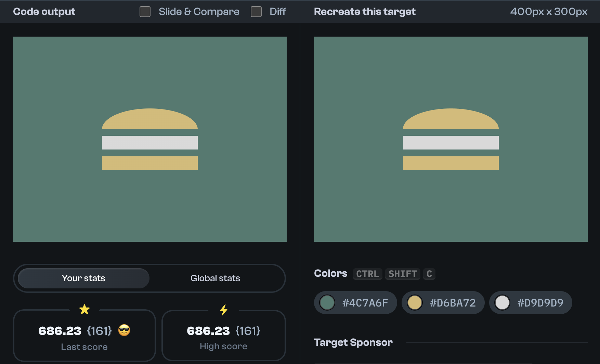Click the lightning bolt icon above High score
The width and height of the screenshot is (600, 364).
coord(224,310)
